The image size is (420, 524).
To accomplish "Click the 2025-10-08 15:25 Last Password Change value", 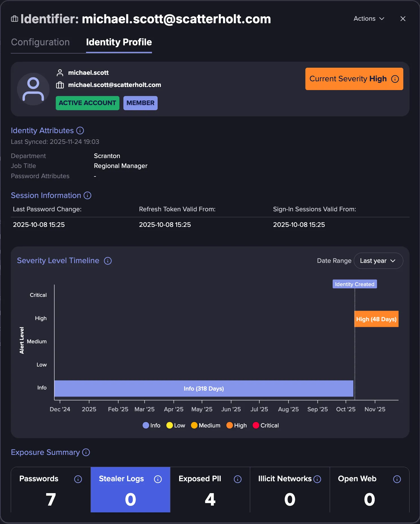I will [x=39, y=225].
